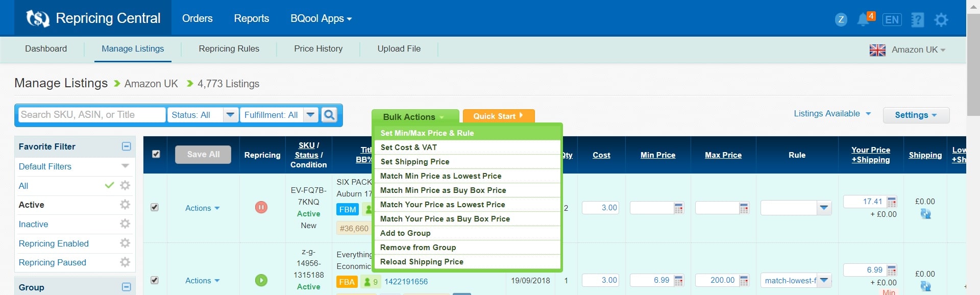Screen dimensions: 980x295
Task: Open the BQool Apps dropdown
Action: coord(321,18)
